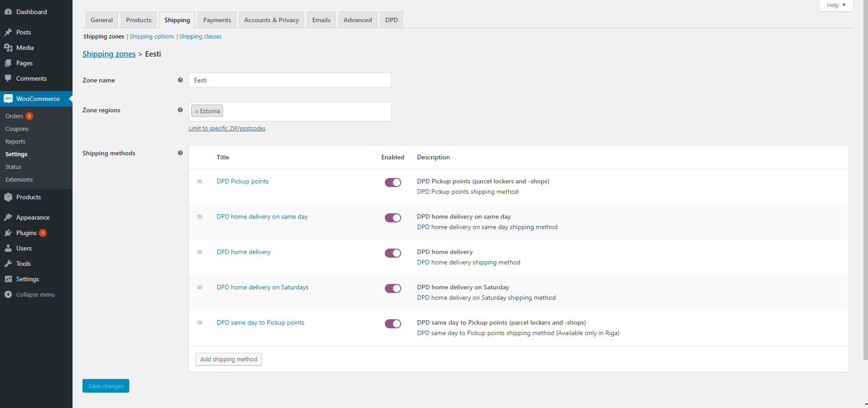Grab the DPD Pickup points drag handle
This screenshot has height=408, width=868.
tap(199, 181)
